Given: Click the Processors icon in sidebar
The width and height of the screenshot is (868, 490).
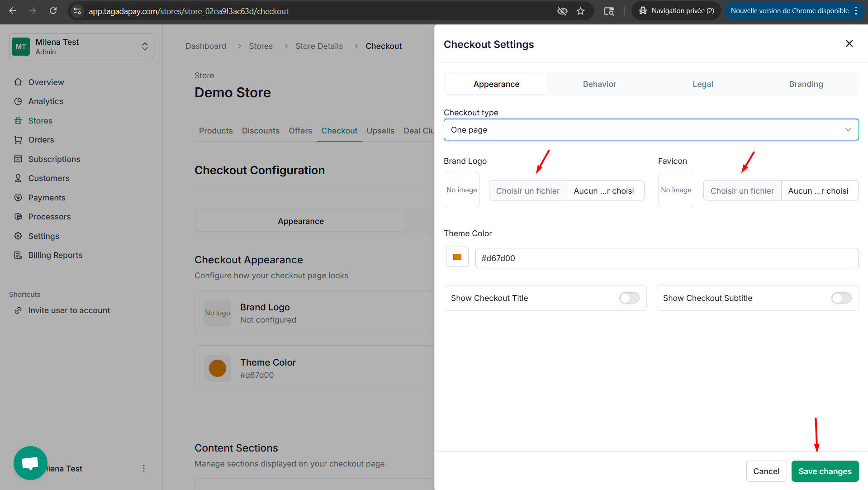Looking at the screenshot, I should (x=18, y=217).
